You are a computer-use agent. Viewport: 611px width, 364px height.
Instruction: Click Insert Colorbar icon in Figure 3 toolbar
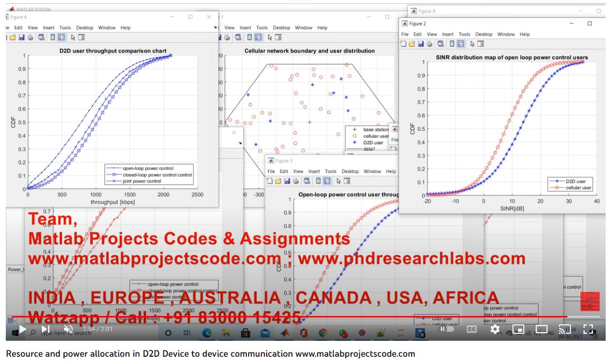[x=317, y=181]
